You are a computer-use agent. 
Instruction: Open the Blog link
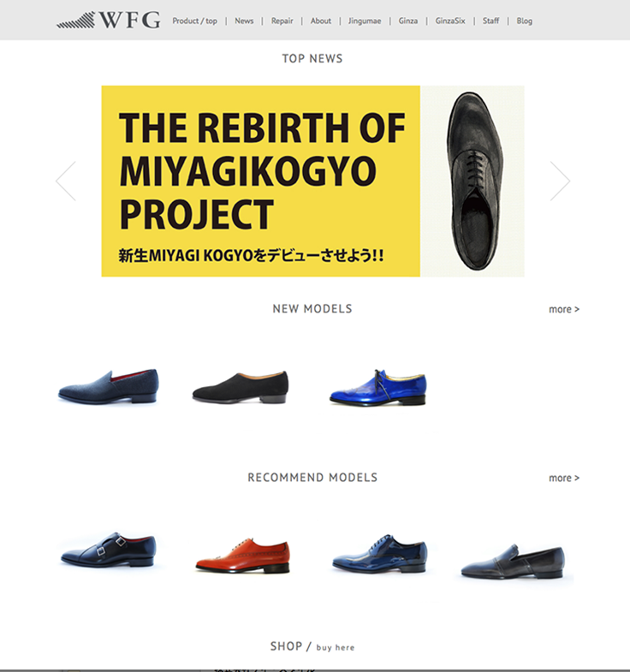coord(524,21)
